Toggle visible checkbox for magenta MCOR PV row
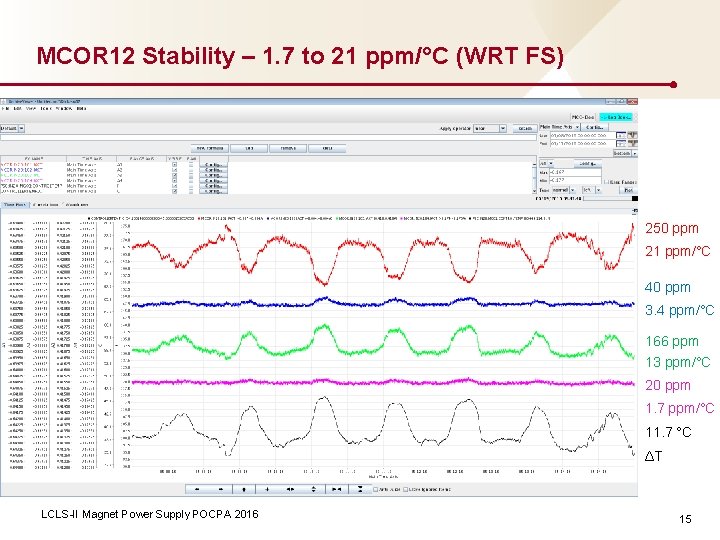 coord(174,181)
